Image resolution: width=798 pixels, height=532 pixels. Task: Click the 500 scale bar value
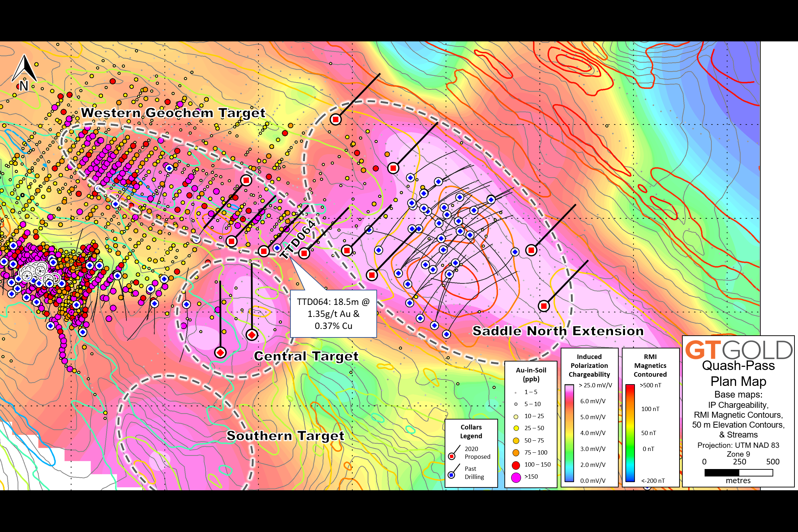[773, 462]
